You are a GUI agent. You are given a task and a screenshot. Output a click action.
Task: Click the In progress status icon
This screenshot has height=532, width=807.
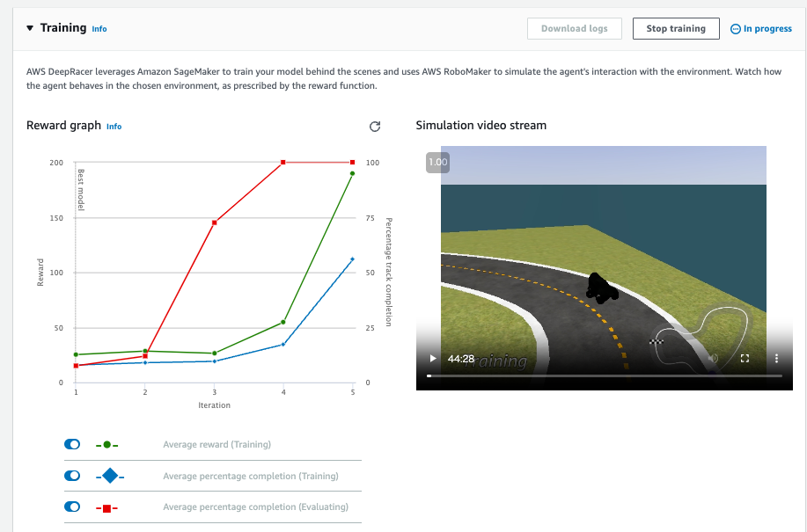coord(736,29)
